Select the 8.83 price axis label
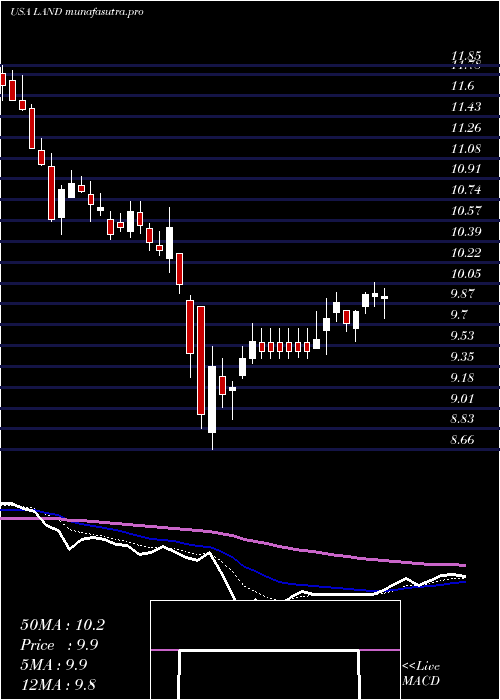 462,419
